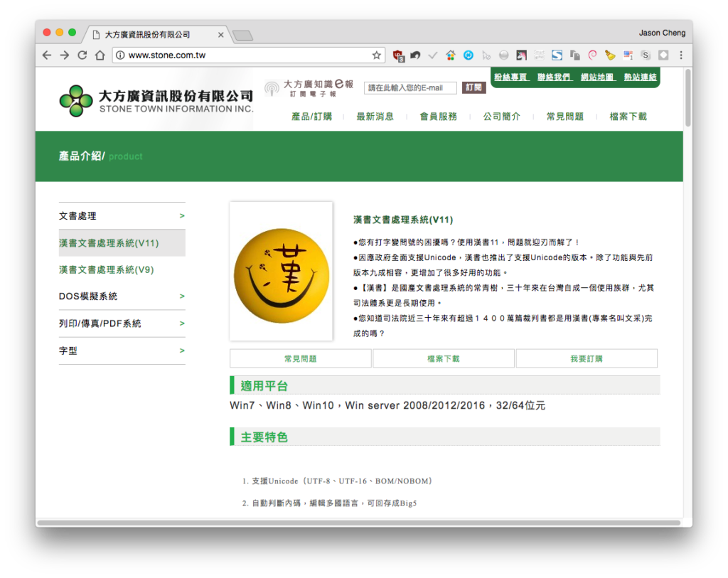728x578 pixels.
Task: Close the 大方廣資訊股份有限公司 tab
Action: pyautogui.click(x=220, y=35)
